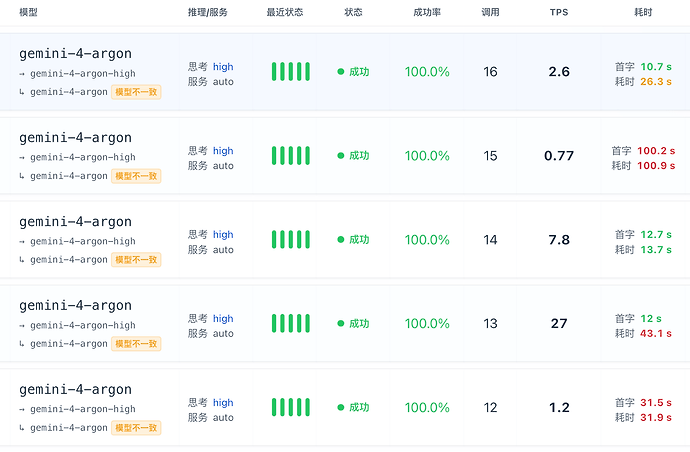Click green 成功 status dot in 12-call row
Viewport: 690px width, 452px height.
tap(341, 407)
